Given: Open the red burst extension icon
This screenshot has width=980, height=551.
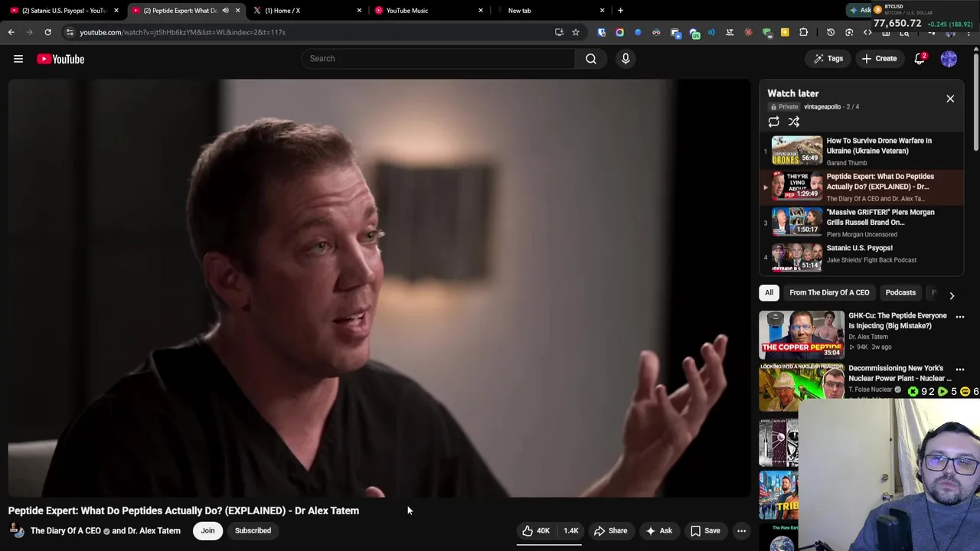Looking at the screenshot, I should [x=748, y=32].
